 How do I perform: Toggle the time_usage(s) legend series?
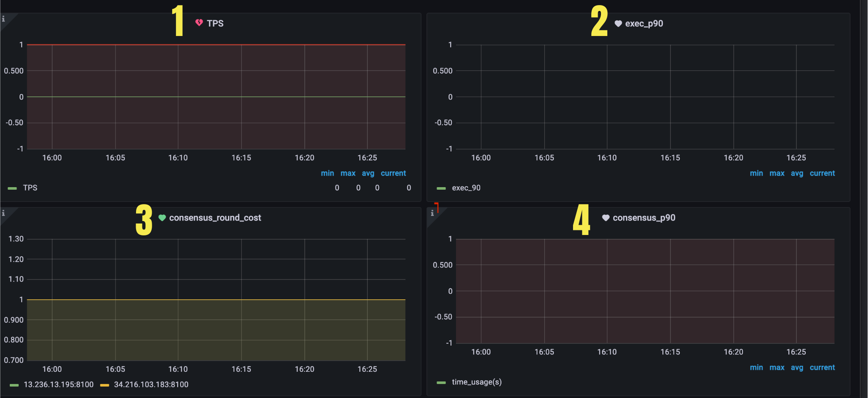click(476, 382)
